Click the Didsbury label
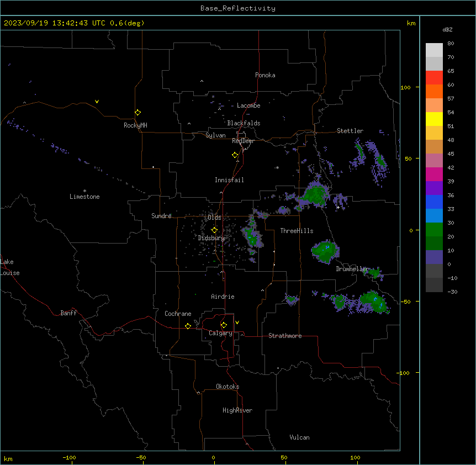The image size is (476, 465). coord(211,238)
